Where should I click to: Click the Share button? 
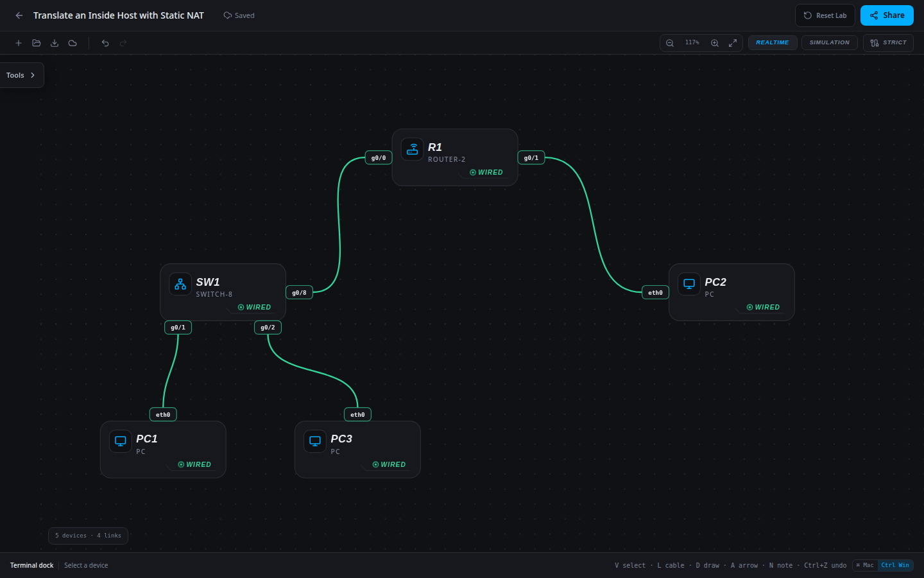[887, 15]
